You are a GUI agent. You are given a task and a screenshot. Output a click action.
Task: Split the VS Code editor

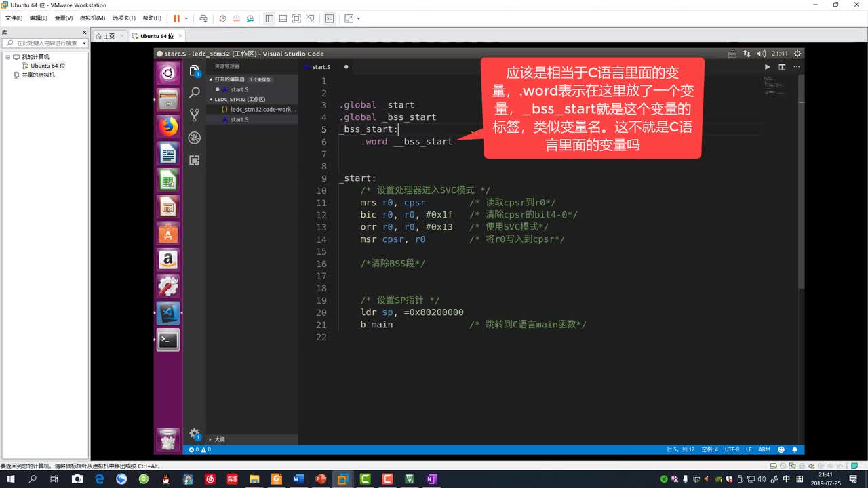pyautogui.click(x=782, y=67)
